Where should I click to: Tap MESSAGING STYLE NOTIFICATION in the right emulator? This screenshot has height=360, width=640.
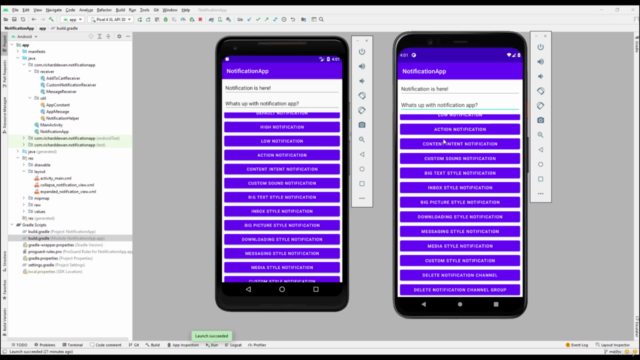460,232
